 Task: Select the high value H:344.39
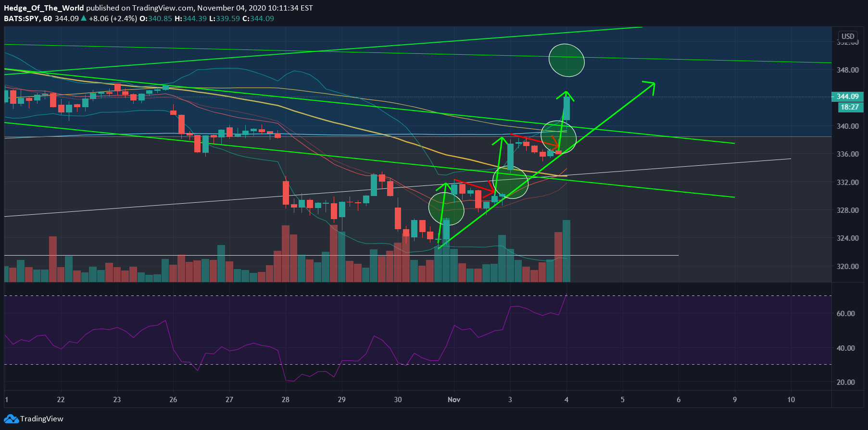tap(190, 19)
